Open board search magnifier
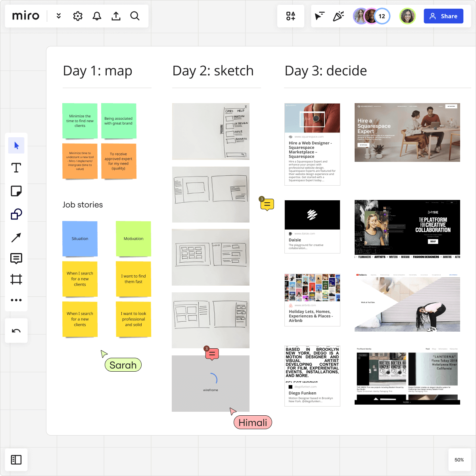This screenshot has height=476, width=476. click(135, 16)
